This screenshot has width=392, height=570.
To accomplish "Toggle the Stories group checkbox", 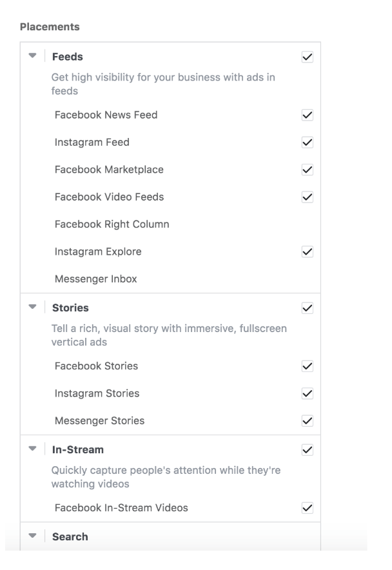I will pyautogui.click(x=307, y=308).
